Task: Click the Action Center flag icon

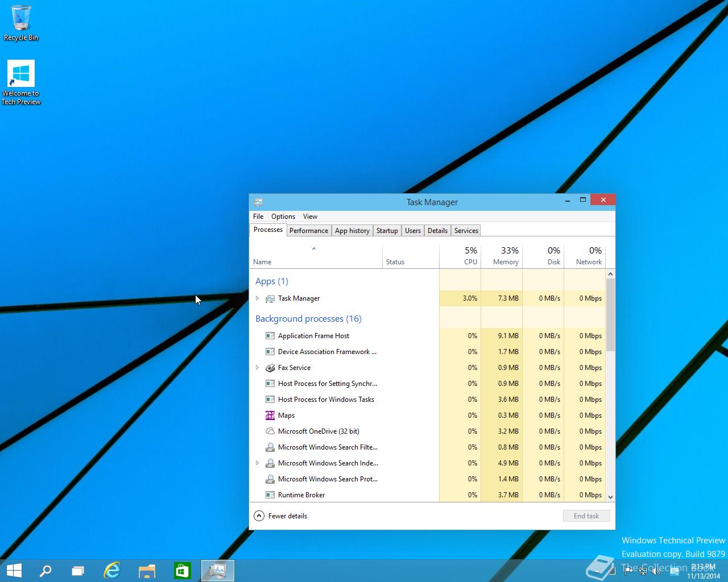Action: coord(629,571)
